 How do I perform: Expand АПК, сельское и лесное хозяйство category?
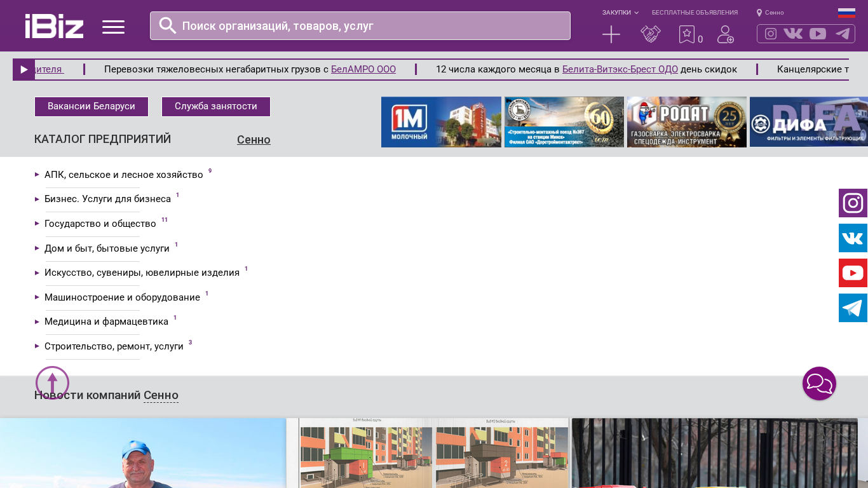(123, 175)
